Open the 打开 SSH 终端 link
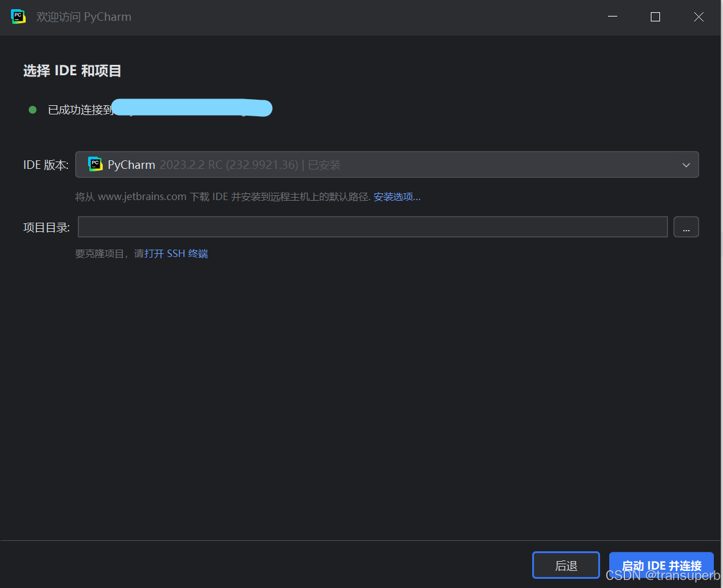Screen dimensions: 723x588 point(176,254)
